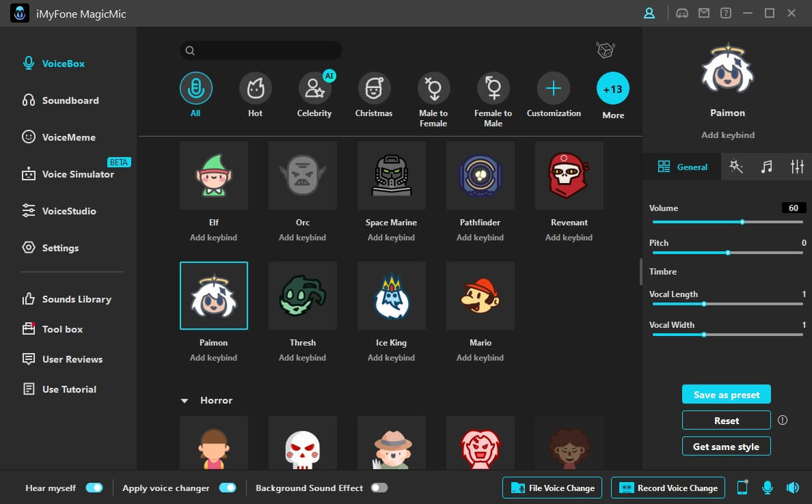Select the Orc voice
812x504 pixels.
302,176
